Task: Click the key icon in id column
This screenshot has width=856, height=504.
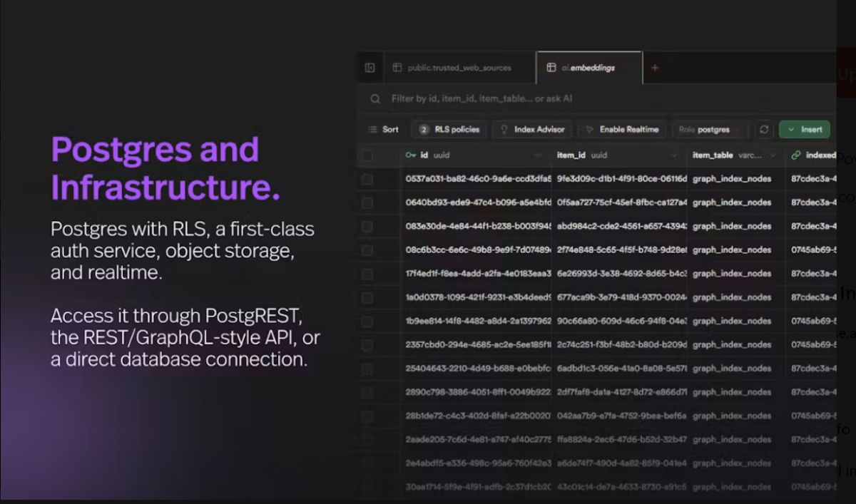Action: [411, 155]
